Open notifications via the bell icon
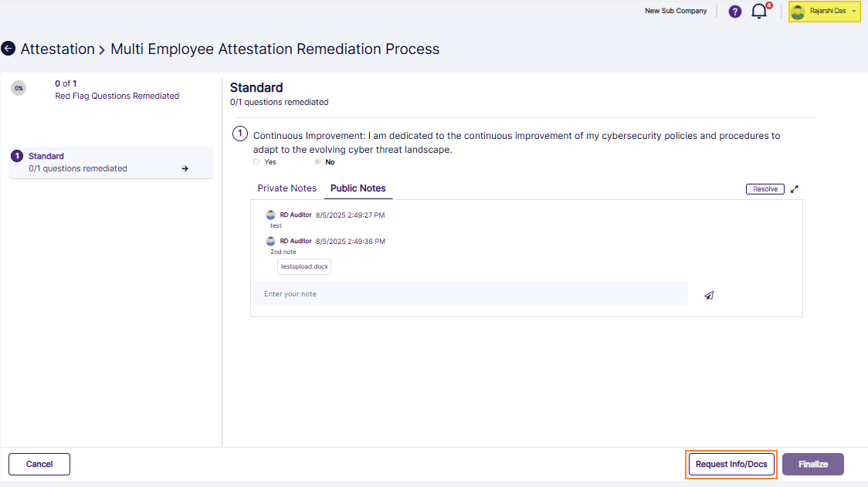The image size is (868, 487). [759, 12]
